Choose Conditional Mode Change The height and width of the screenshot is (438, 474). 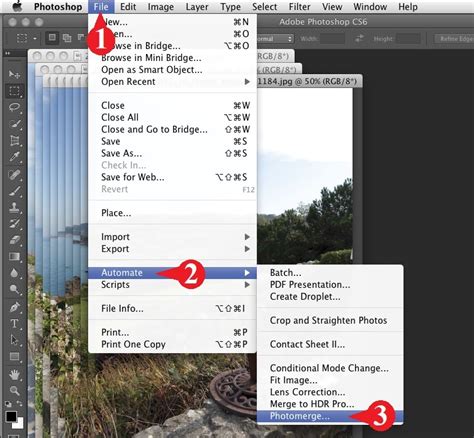coord(330,368)
